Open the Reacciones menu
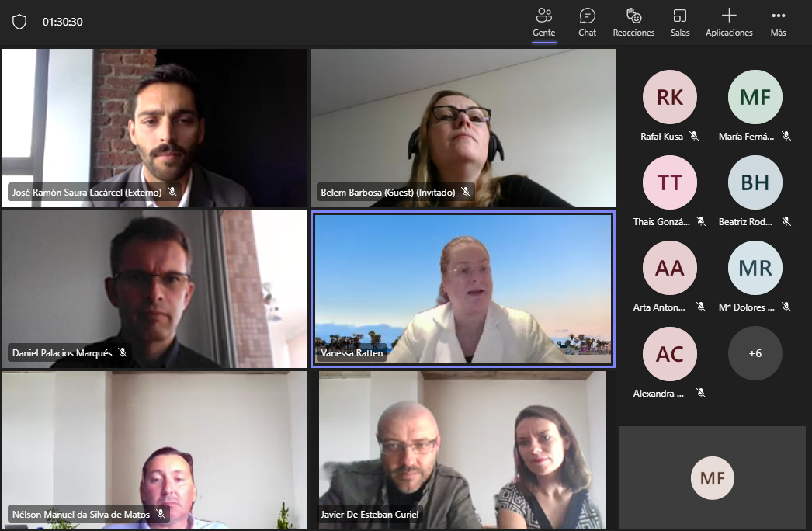Viewport: 812px width, 531px height. 633,23
